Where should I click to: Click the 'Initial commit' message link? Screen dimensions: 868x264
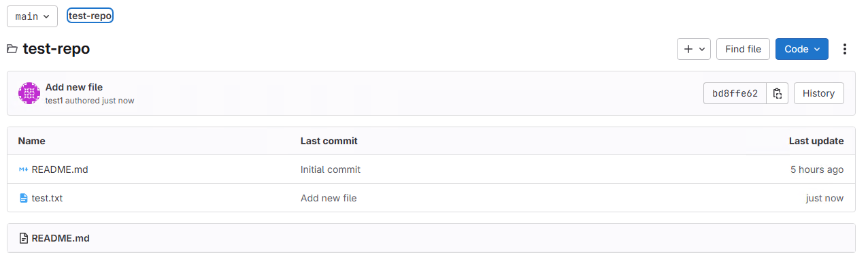pos(331,169)
